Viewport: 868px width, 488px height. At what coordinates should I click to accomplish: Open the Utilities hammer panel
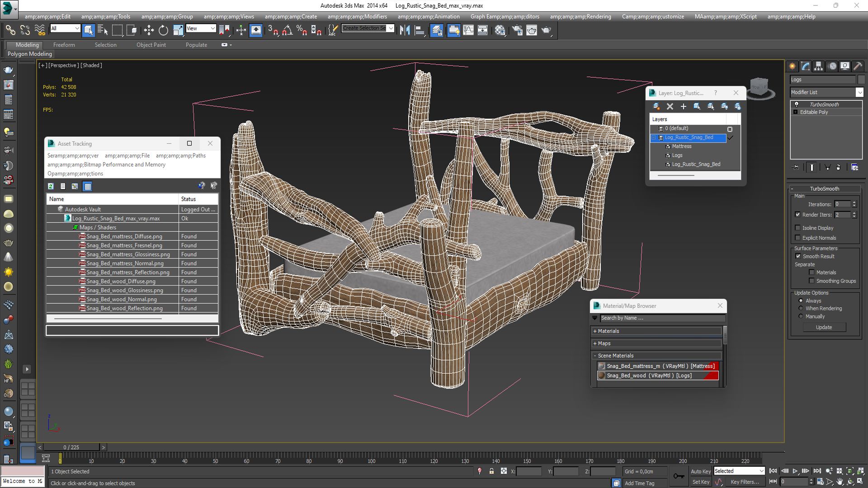[858, 66]
